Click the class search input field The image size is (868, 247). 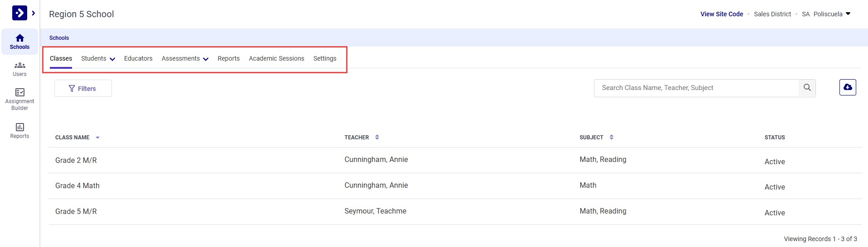[696, 88]
